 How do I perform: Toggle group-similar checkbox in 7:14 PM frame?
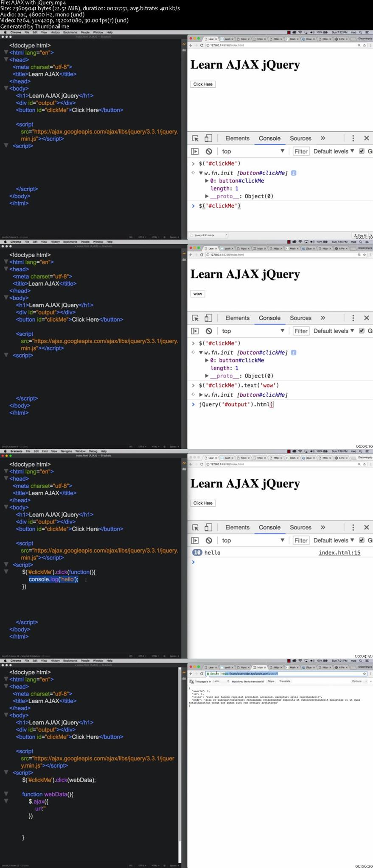[x=362, y=331]
